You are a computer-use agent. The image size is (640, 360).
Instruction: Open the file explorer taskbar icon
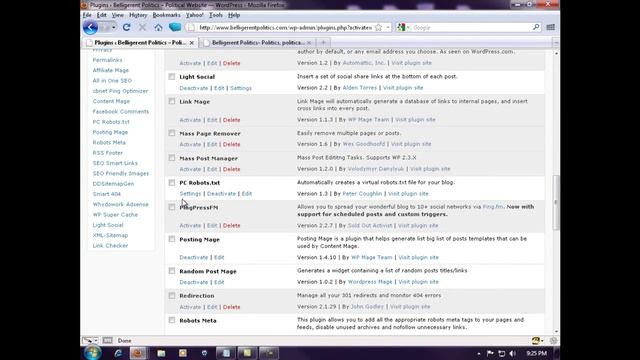[161, 353]
